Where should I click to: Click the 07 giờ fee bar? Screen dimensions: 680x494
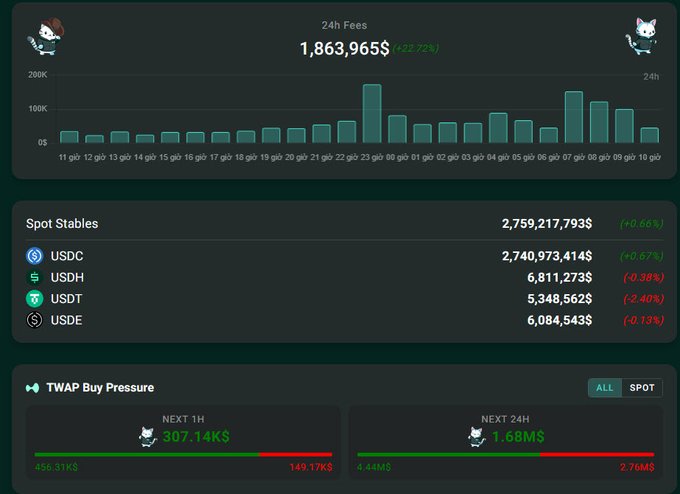(574, 117)
